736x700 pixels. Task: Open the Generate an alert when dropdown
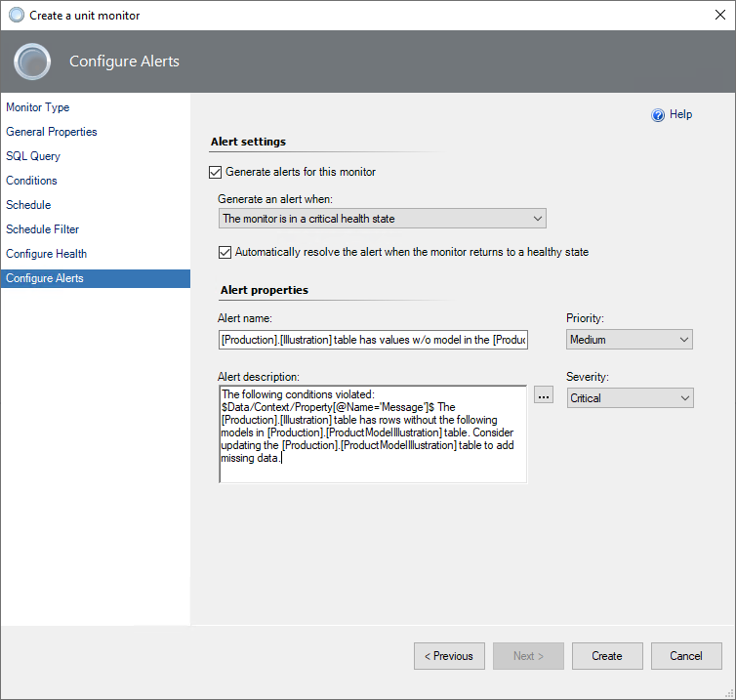point(382,219)
